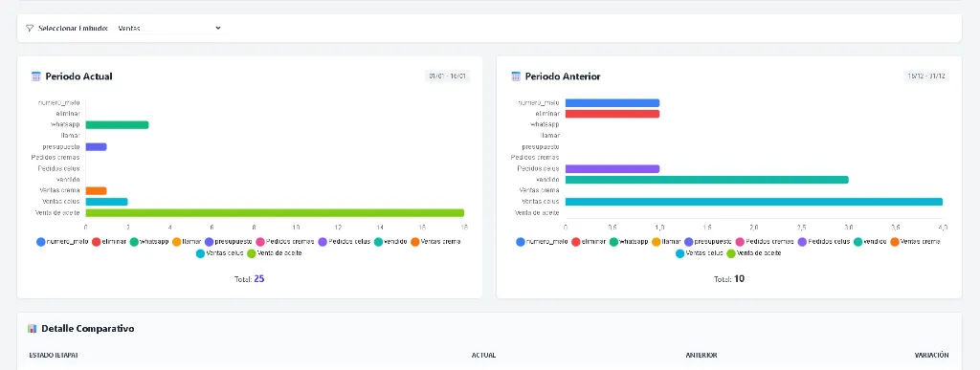Toggle Venta de aceite legend in Periodo Actual
This screenshot has height=370, width=980.
pyautogui.click(x=275, y=253)
